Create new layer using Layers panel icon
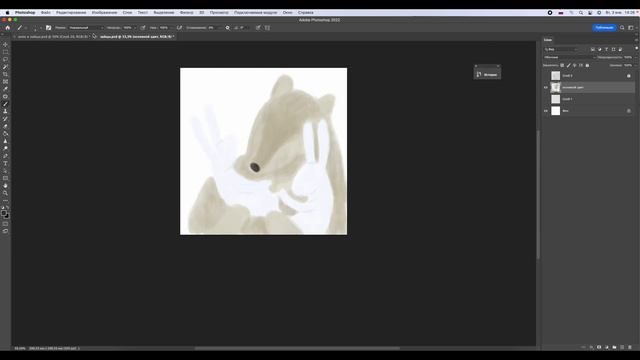 point(622,347)
